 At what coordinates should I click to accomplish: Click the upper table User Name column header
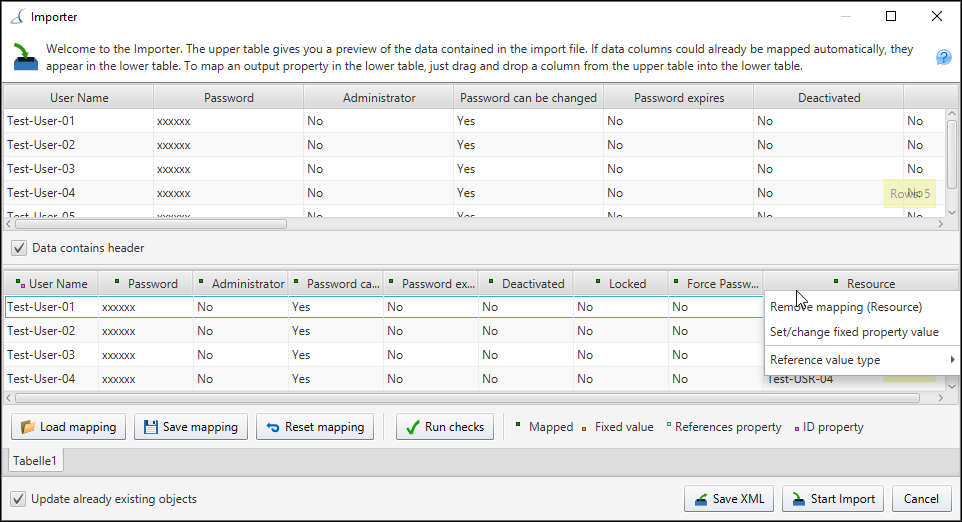tap(79, 98)
